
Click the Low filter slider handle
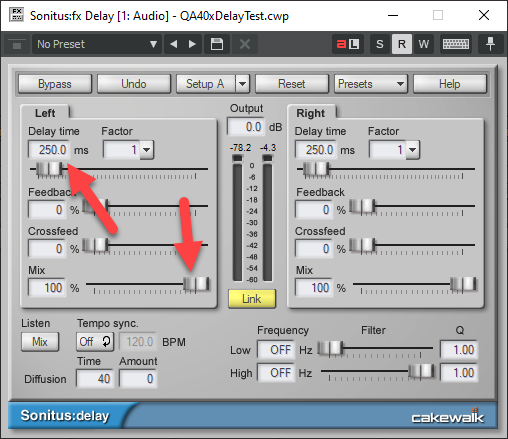[330, 349]
